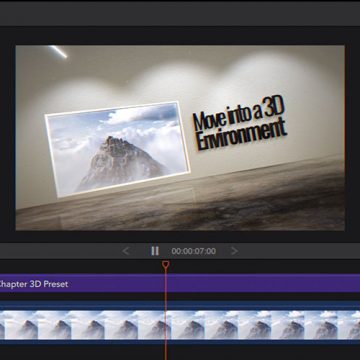Click the white frame border of the photo
The width and height of the screenshot is (360, 360).
pyautogui.click(x=112, y=109)
